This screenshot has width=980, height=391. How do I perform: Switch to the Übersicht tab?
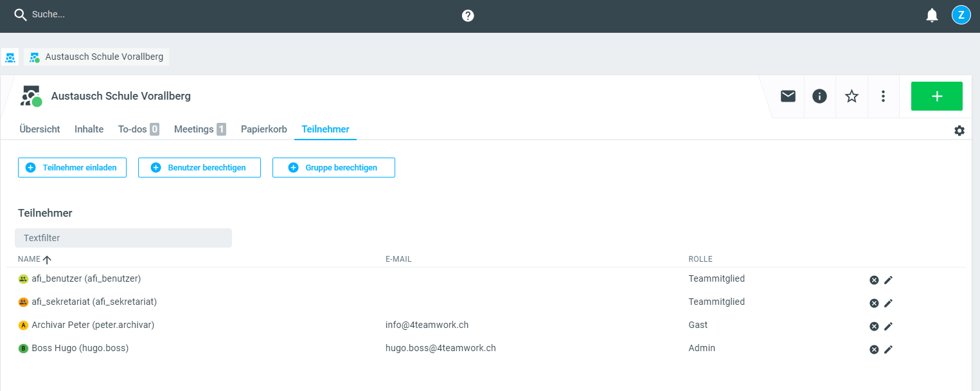coord(40,129)
